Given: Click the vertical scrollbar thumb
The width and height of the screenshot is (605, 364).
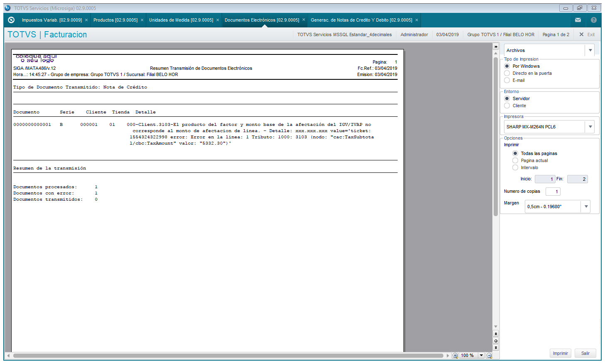Looking at the screenshot, I should pos(496,137).
